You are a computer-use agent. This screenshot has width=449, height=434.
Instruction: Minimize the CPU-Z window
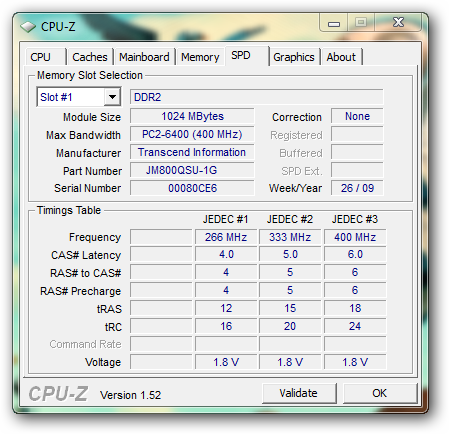(333, 23)
